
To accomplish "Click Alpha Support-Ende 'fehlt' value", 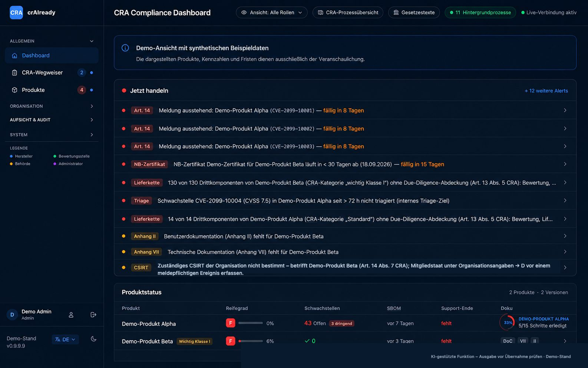I will tap(446, 323).
